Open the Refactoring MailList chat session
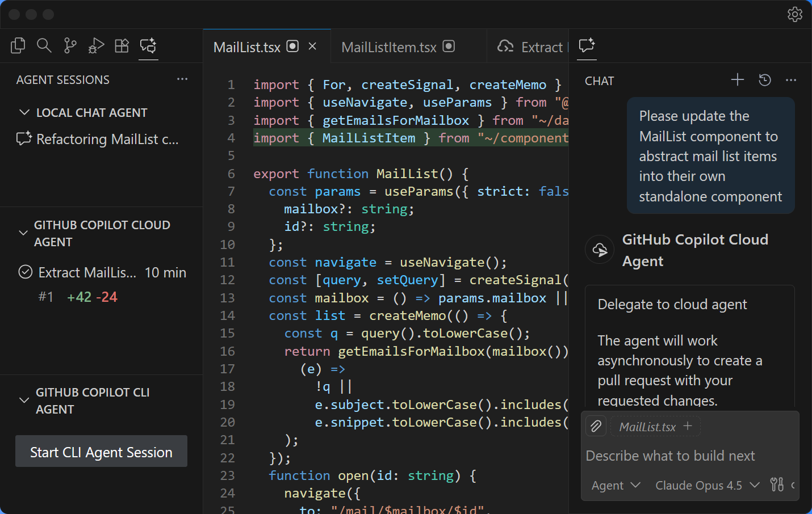Image resolution: width=812 pixels, height=514 pixels. [107, 139]
